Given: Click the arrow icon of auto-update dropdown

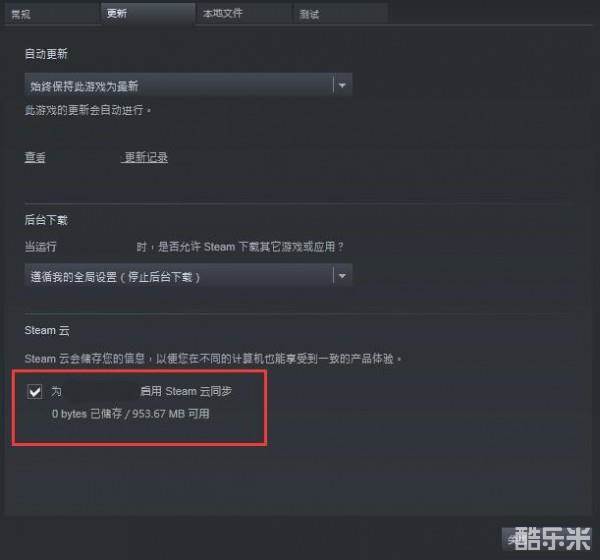Looking at the screenshot, I should (342, 85).
